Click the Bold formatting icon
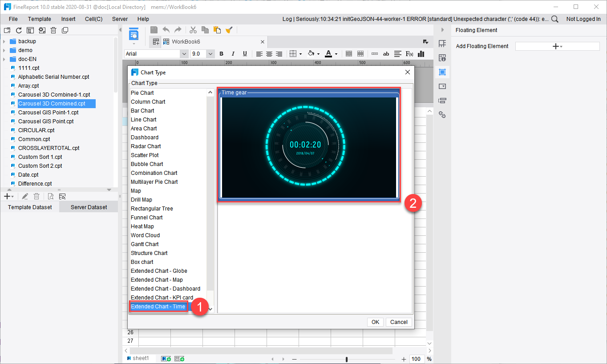 (222, 54)
